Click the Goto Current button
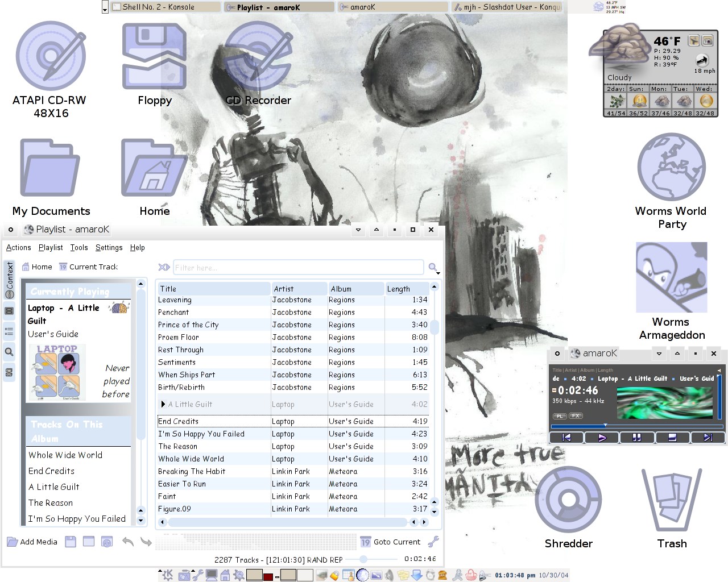 tap(391, 542)
